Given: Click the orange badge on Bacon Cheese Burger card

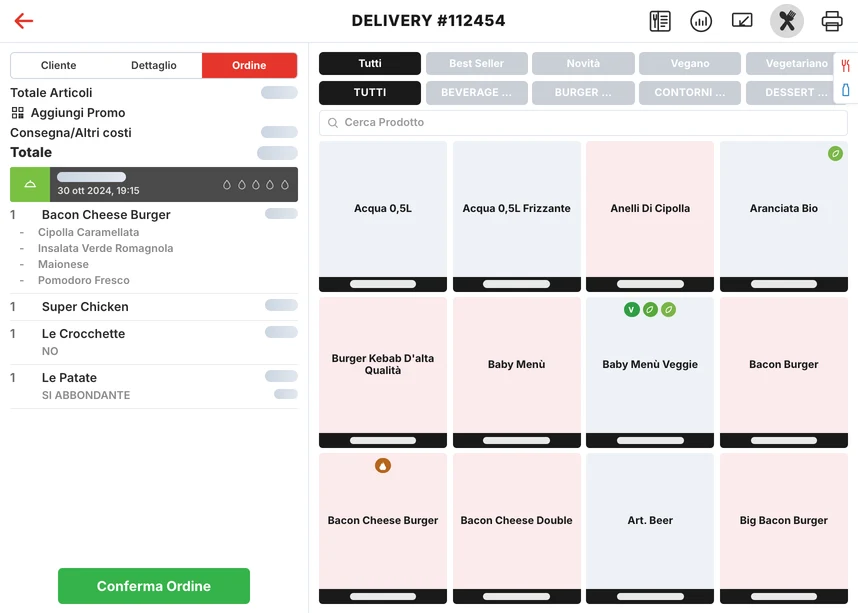Looking at the screenshot, I should [383, 466].
